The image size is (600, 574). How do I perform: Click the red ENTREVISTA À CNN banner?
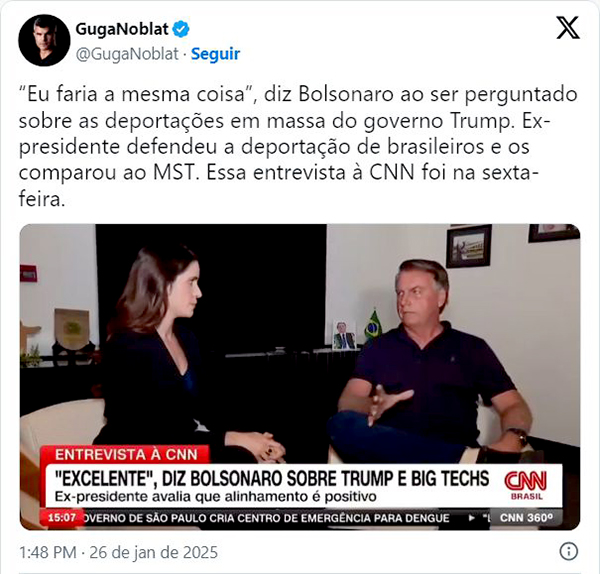coord(126,454)
